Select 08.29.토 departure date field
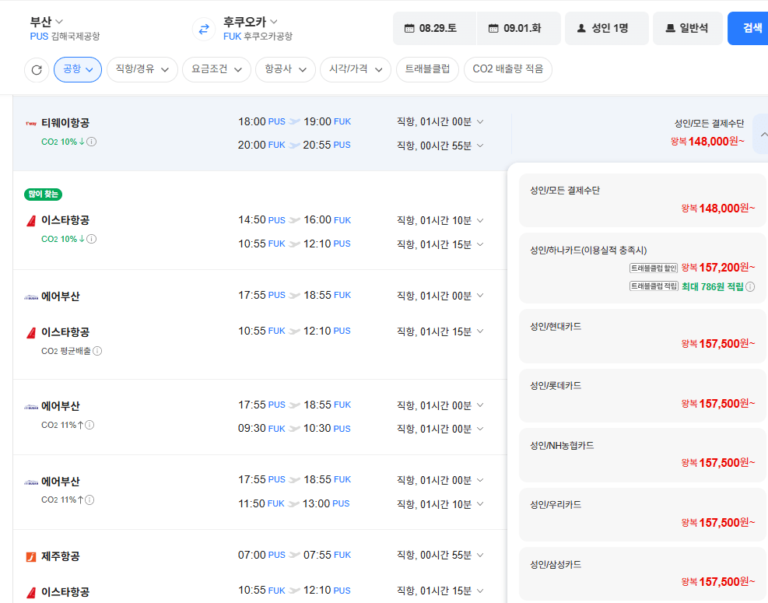Image resolution: width=768 pixels, height=603 pixels. coord(434,28)
